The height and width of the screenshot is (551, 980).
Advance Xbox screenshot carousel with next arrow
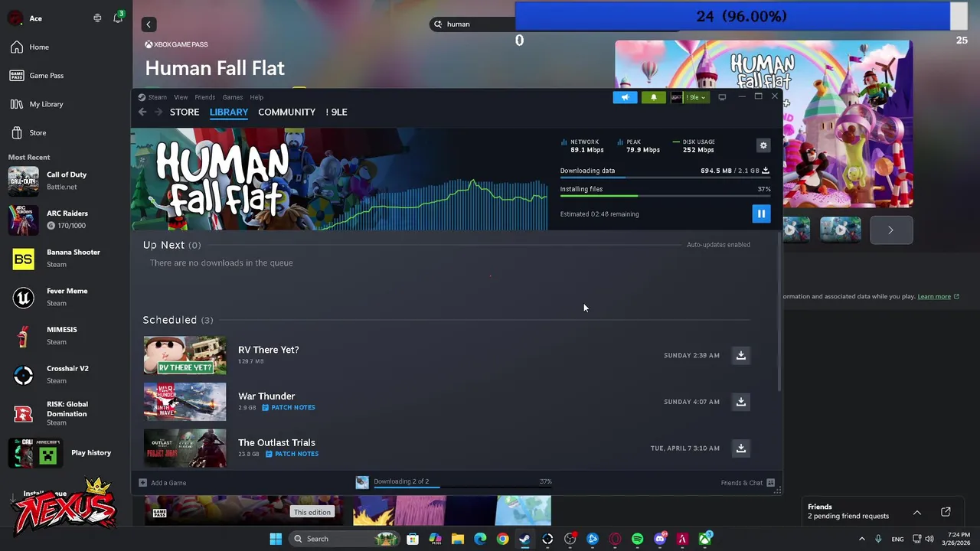pyautogui.click(x=891, y=230)
